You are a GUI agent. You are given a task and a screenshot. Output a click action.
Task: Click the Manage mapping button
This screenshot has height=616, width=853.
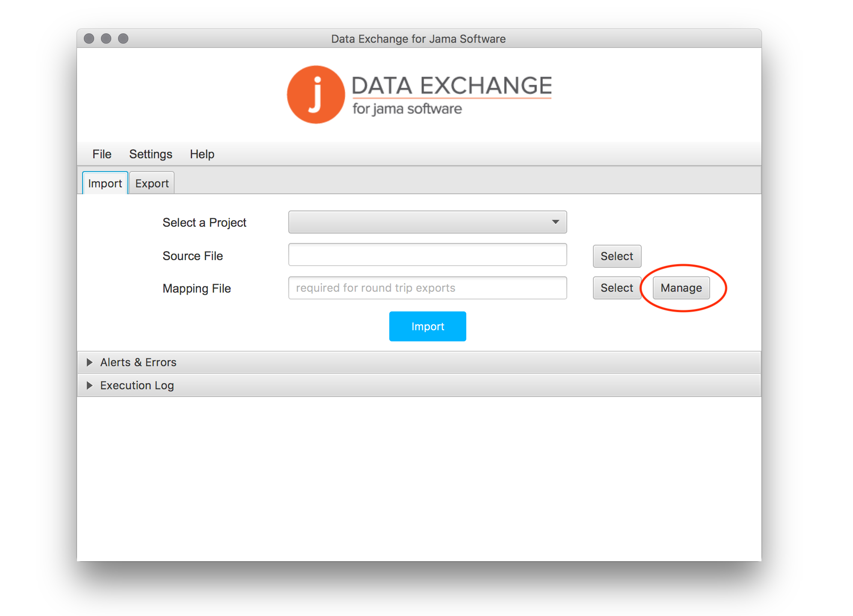click(x=681, y=288)
